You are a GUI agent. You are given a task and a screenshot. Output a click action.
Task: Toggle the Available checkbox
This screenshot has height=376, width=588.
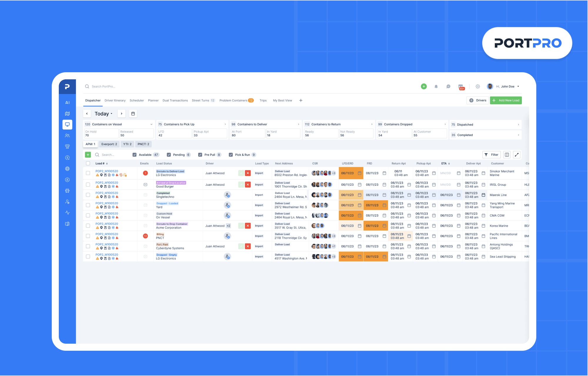(134, 155)
